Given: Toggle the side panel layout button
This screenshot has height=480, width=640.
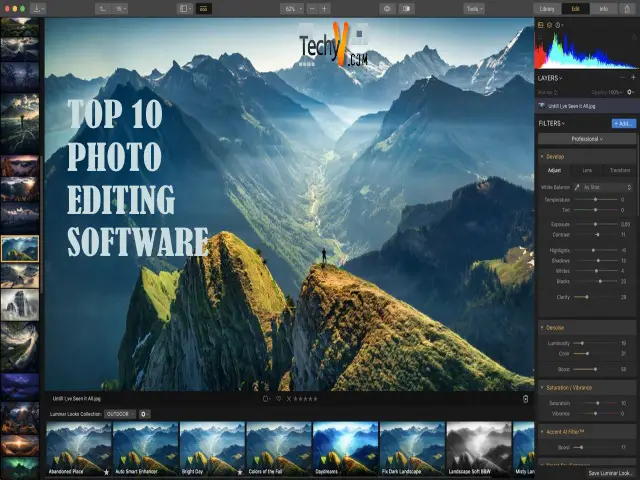Looking at the screenshot, I should 185,9.
